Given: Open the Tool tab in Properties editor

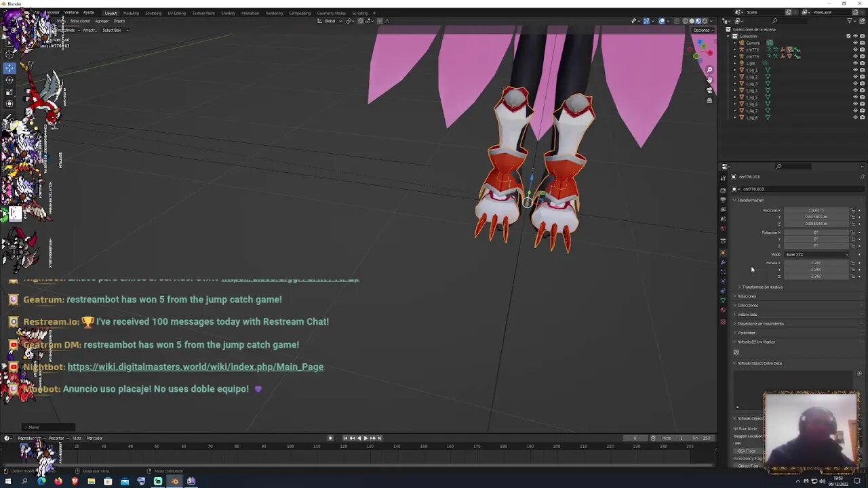Looking at the screenshot, I should 723,178.
